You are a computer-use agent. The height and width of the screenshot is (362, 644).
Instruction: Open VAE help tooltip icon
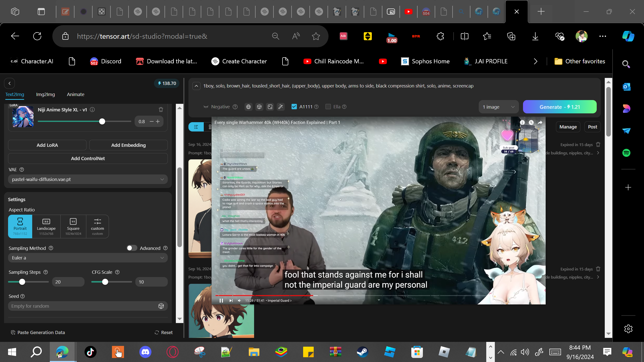(x=22, y=170)
